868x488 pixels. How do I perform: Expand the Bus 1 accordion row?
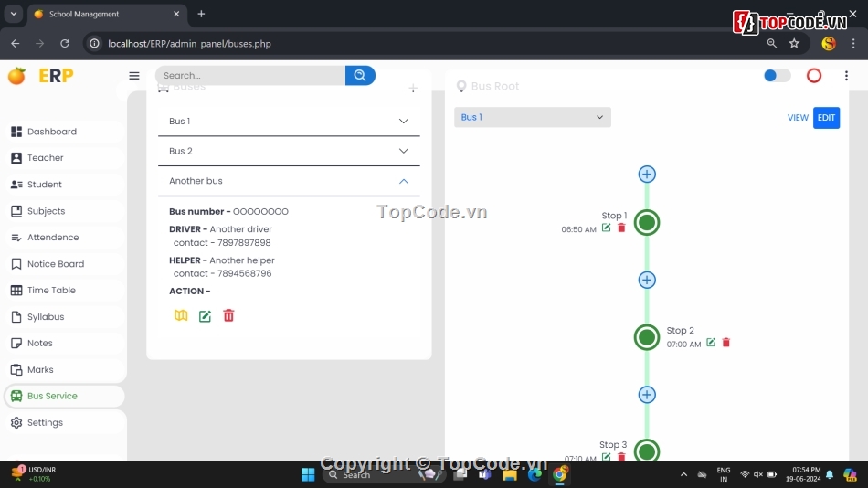[289, 122]
